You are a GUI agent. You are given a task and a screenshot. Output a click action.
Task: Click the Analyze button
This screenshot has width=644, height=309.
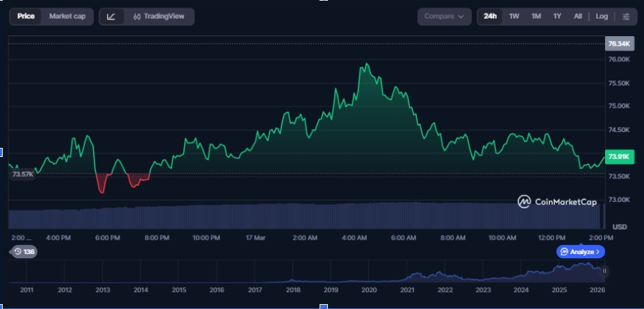(580, 251)
